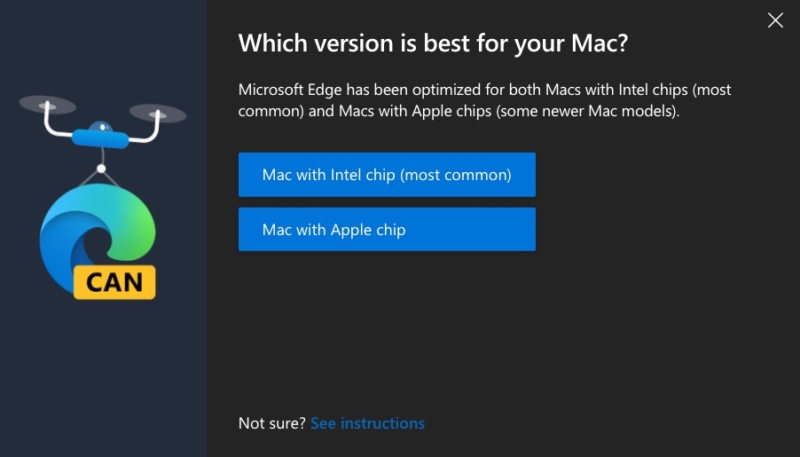Choose Mac with Intel chip (most common)
The height and width of the screenshot is (457, 800).
(x=387, y=175)
